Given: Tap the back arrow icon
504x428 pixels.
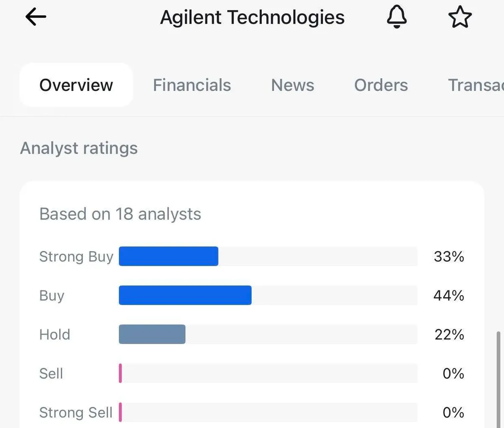Looking at the screenshot, I should coord(36,17).
